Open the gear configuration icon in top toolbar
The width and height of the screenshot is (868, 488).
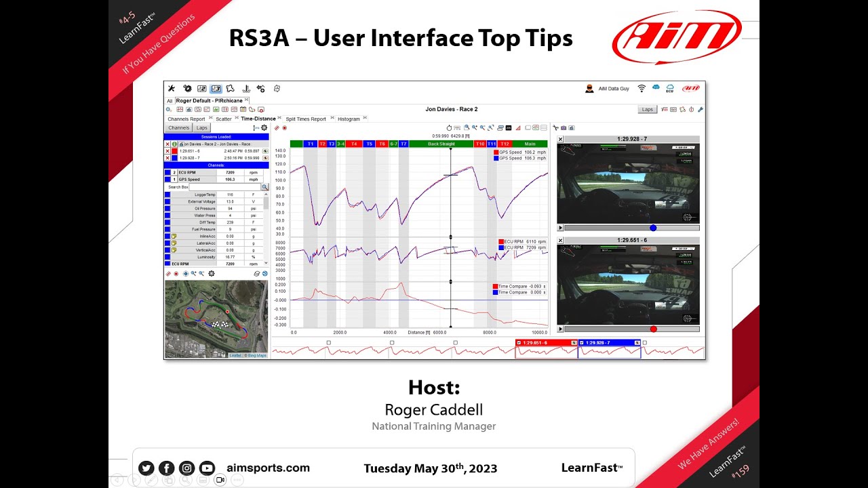click(188, 89)
